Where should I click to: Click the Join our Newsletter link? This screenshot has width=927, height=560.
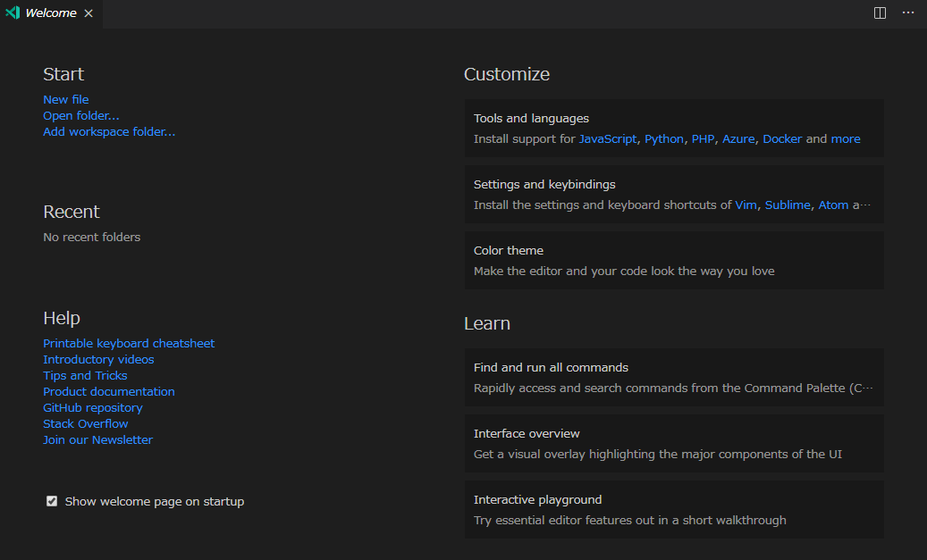click(98, 439)
